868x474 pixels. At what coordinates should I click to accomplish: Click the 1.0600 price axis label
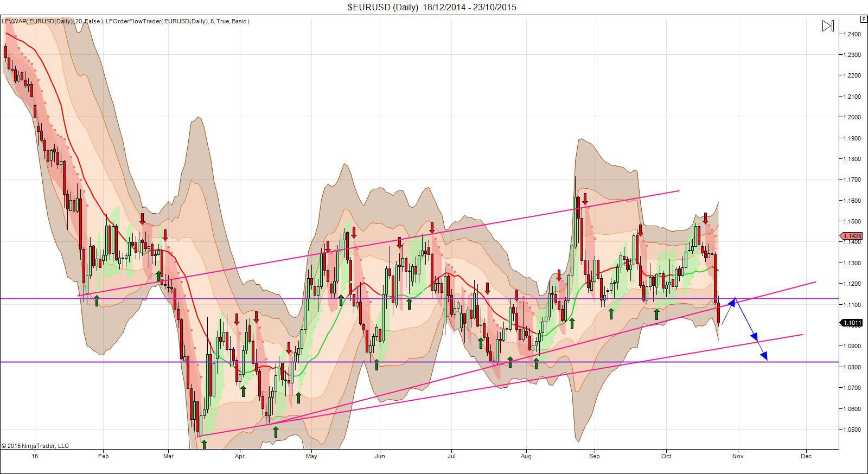853,409
